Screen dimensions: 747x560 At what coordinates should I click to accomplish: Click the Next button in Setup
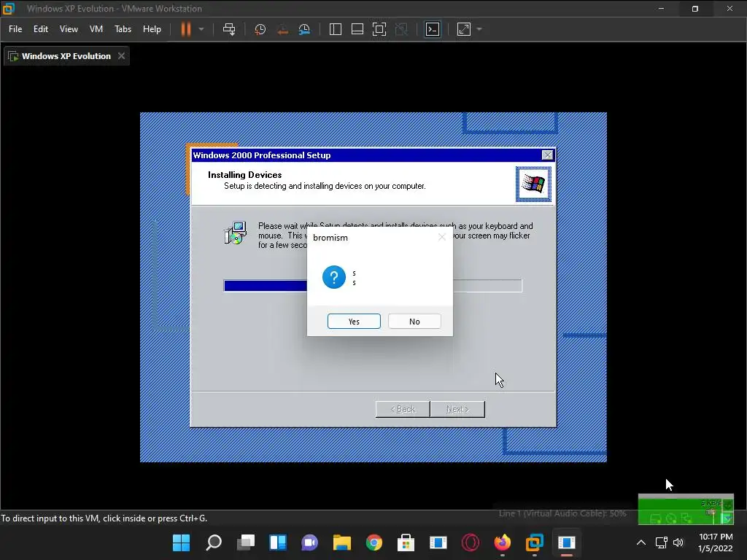coord(457,409)
